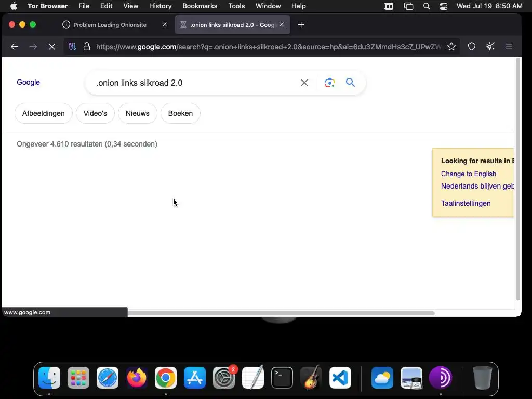The height and width of the screenshot is (399, 532).
Task: Filter results by Nieuws
Action: pyautogui.click(x=137, y=113)
